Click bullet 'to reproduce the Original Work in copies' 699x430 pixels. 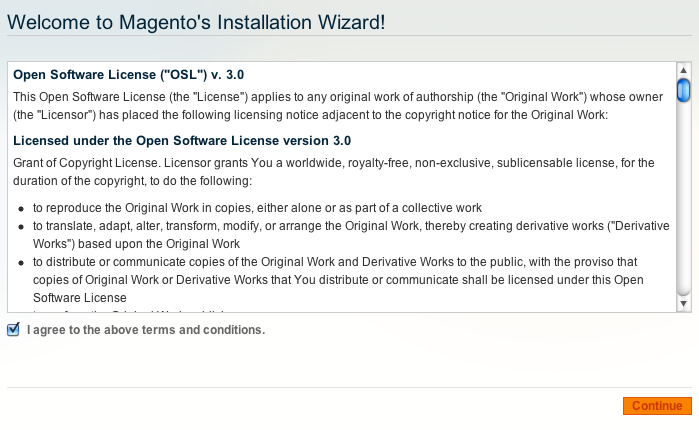coord(257,208)
